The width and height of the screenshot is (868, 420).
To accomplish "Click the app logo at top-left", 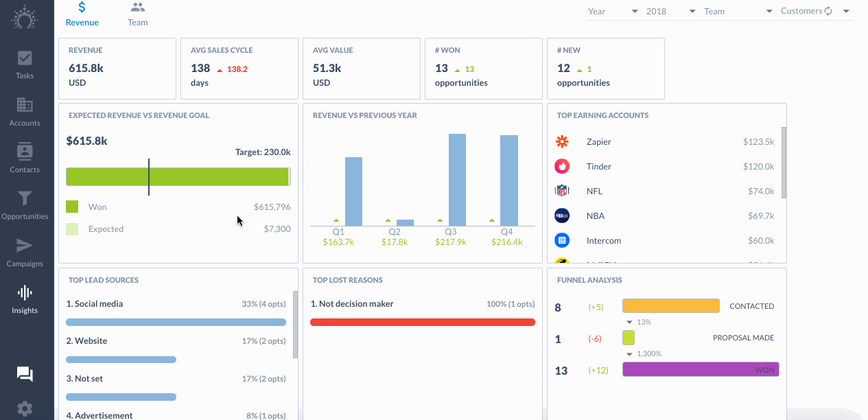I will 25,16.
